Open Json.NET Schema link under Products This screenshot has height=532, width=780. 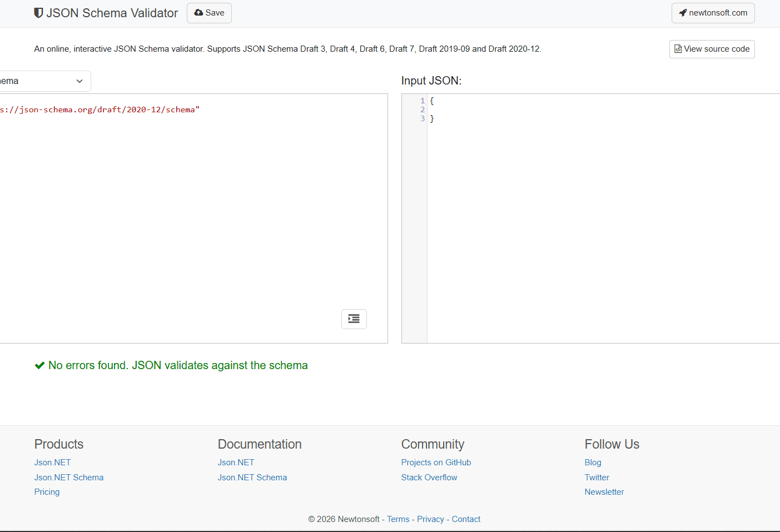(x=69, y=478)
